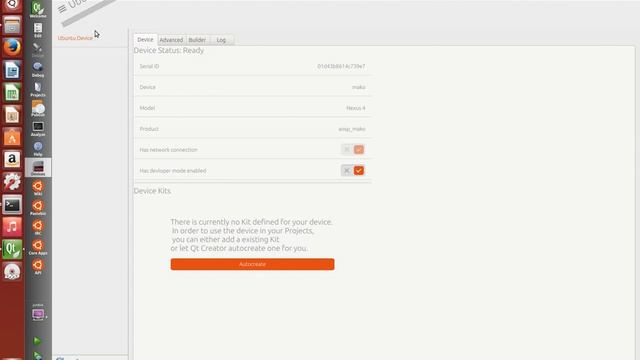Viewport: 640px width, 360px height.
Task: Switch to Edit mode in sidebar
Action: 38,30
